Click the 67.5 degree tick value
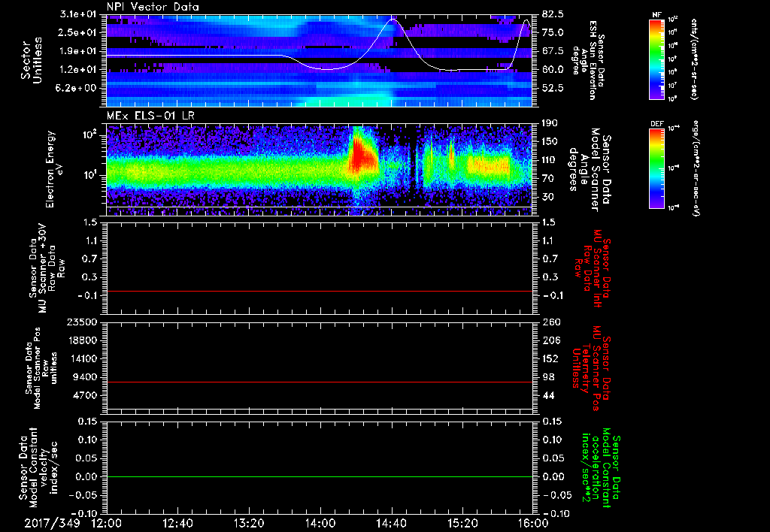 553,51
